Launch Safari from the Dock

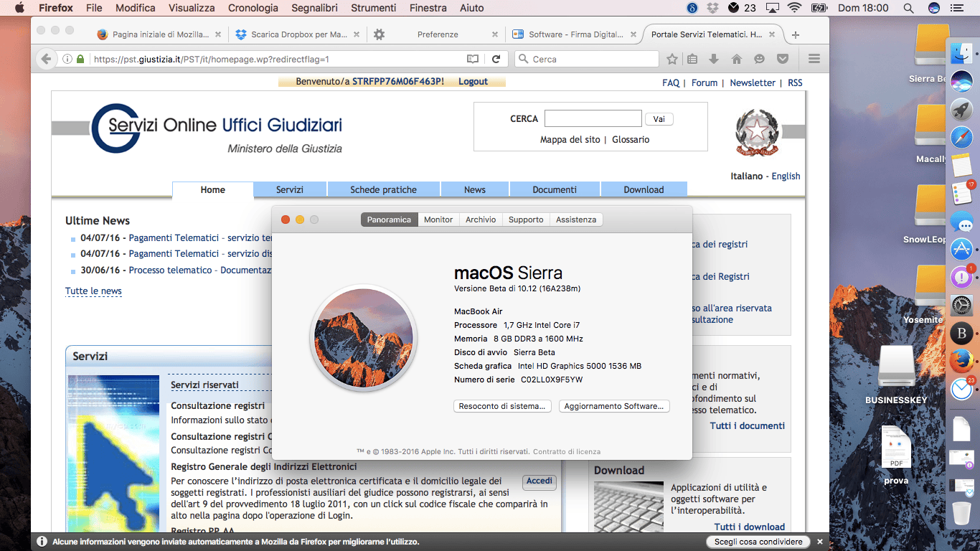961,137
